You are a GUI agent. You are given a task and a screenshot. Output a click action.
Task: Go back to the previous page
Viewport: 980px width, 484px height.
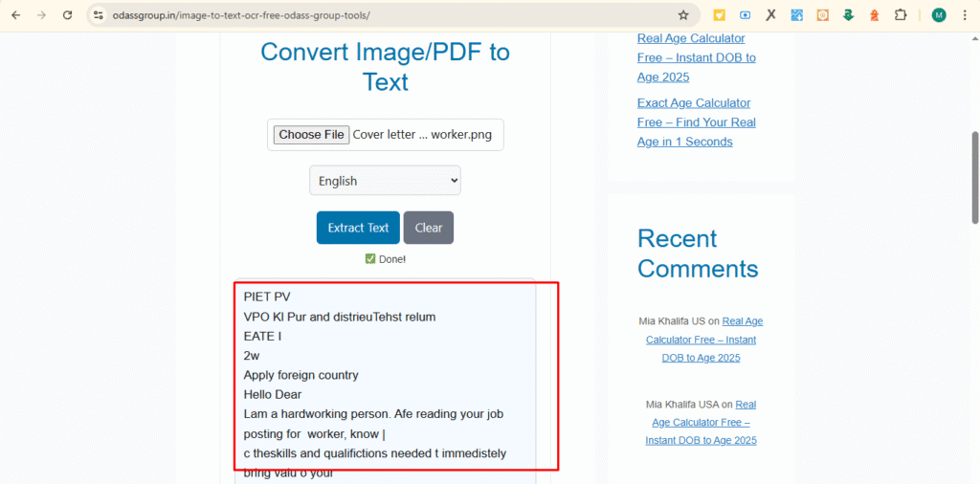pos(16,15)
